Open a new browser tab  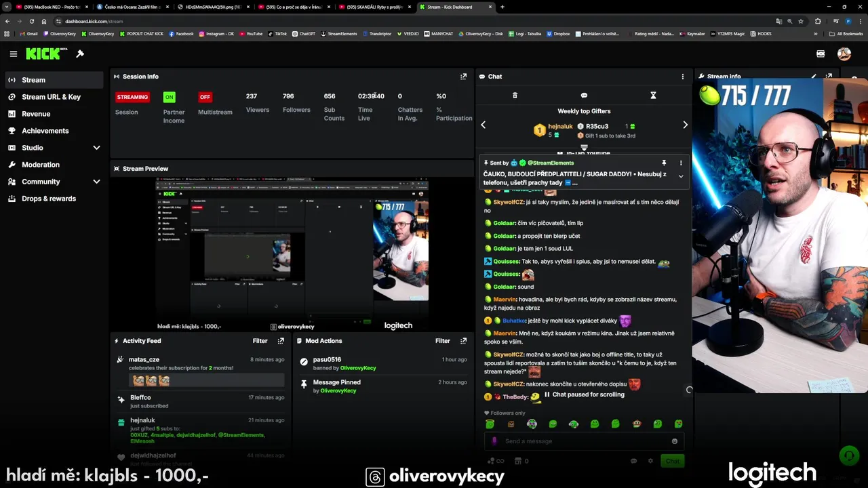click(502, 7)
